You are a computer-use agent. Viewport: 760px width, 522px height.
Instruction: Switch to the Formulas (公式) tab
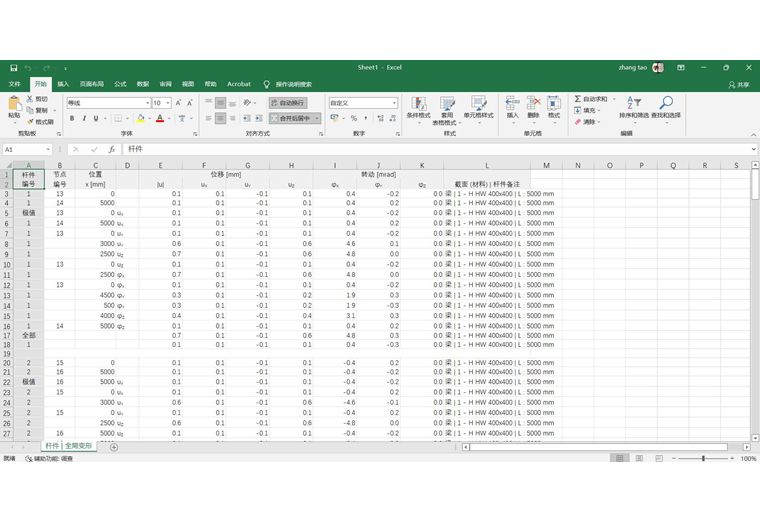coord(120,84)
